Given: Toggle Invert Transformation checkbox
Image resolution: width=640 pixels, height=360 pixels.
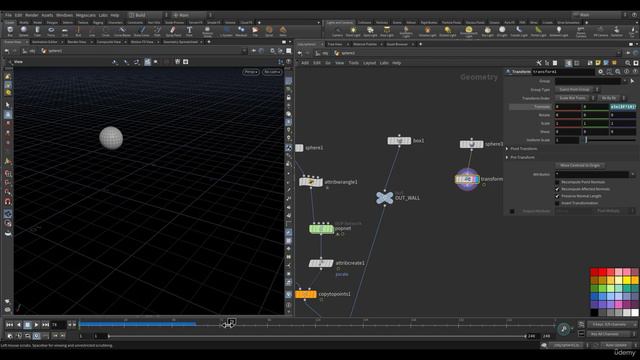Looking at the screenshot, I should click(557, 203).
